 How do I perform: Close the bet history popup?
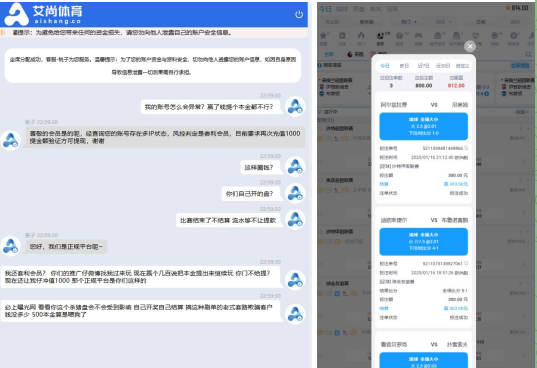470,46
